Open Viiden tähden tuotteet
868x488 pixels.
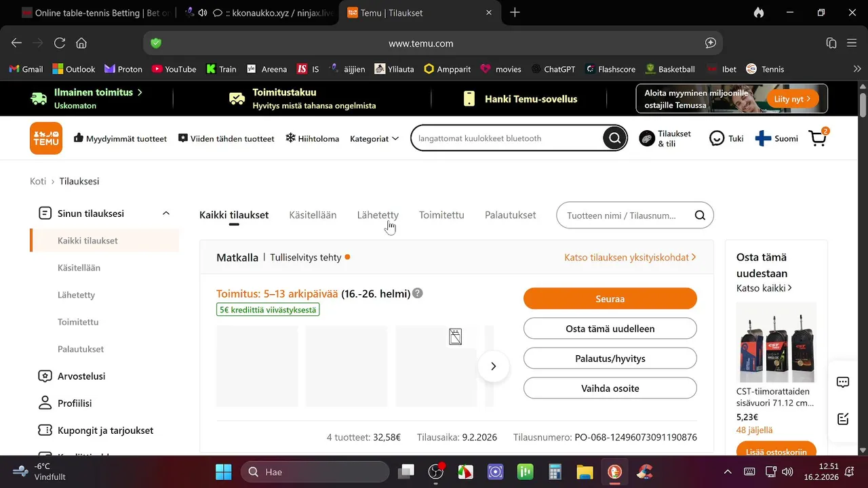tap(226, 138)
